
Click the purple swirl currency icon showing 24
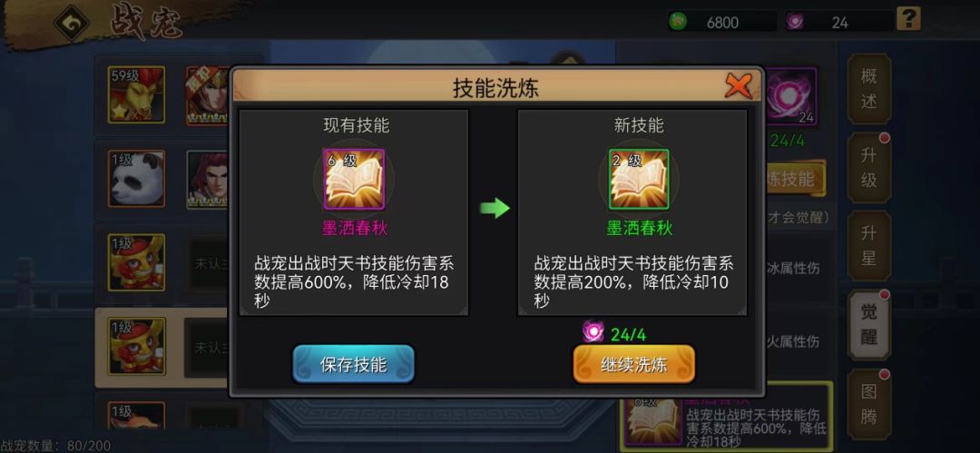tap(795, 22)
